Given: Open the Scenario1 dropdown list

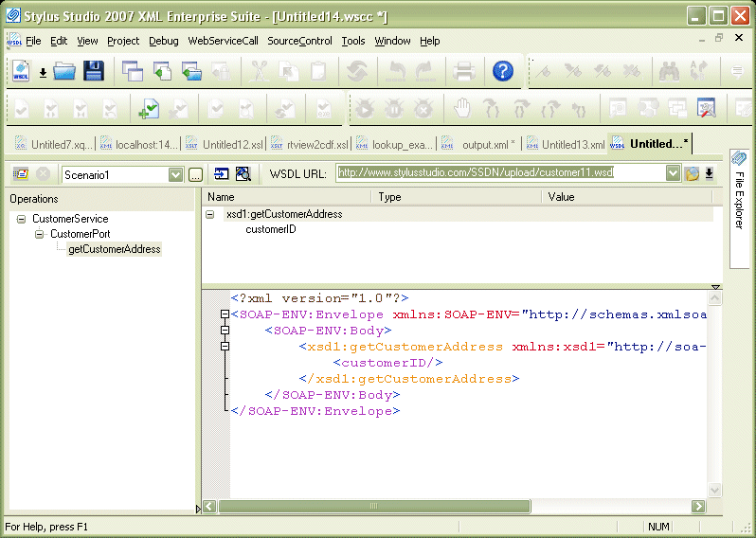Looking at the screenshot, I should coord(175,174).
